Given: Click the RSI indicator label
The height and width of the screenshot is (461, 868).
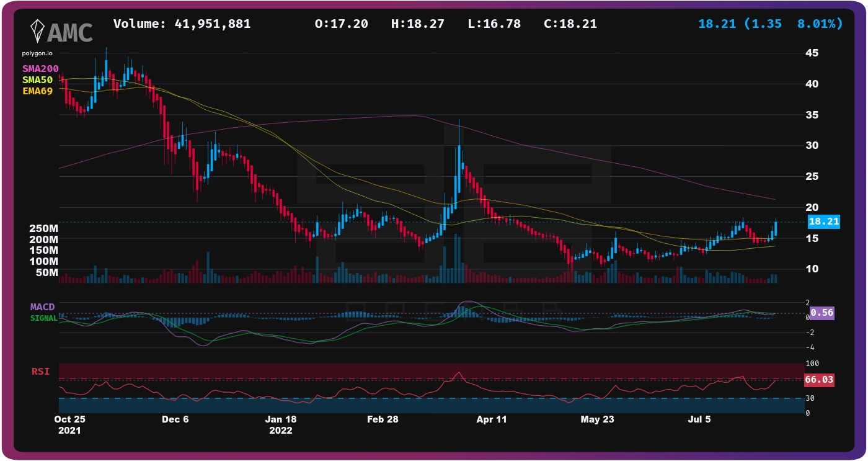Looking at the screenshot, I should (x=41, y=372).
